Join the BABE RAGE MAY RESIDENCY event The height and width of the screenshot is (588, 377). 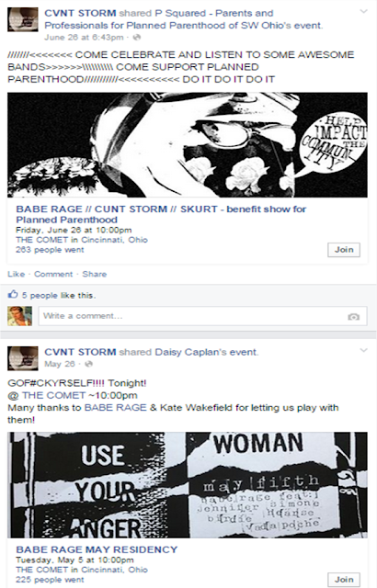point(344,580)
